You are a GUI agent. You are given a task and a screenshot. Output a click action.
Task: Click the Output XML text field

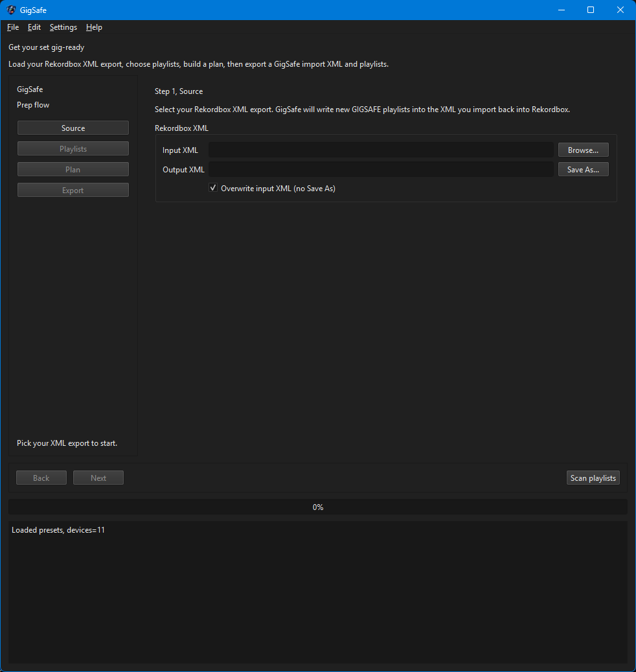pos(381,170)
